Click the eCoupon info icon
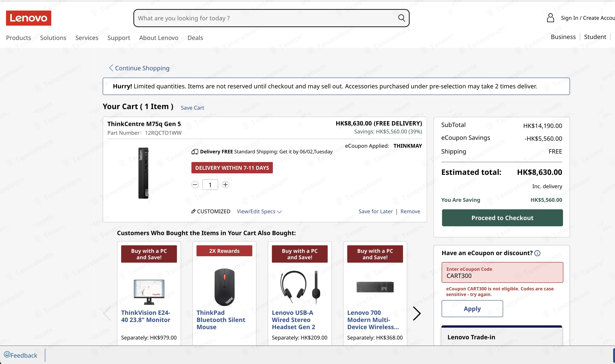 point(537,253)
